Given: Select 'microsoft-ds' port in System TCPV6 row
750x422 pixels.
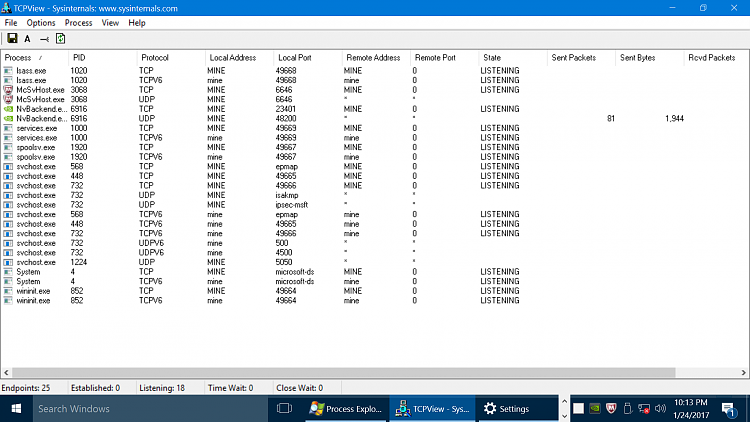Looking at the screenshot, I should click(x=295, y=281).
